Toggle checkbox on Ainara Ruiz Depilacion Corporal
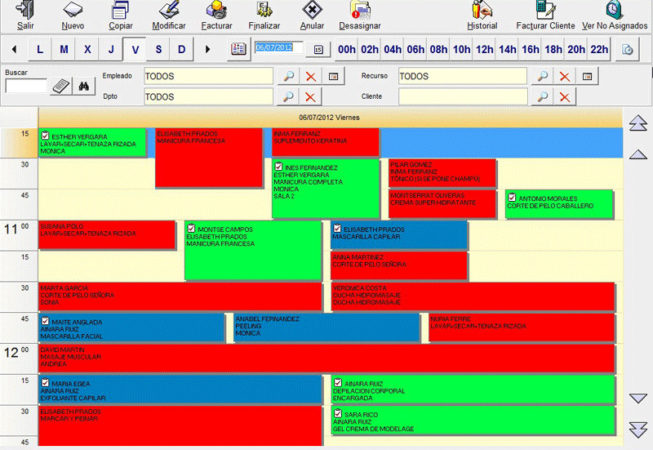 click(338, 383)
